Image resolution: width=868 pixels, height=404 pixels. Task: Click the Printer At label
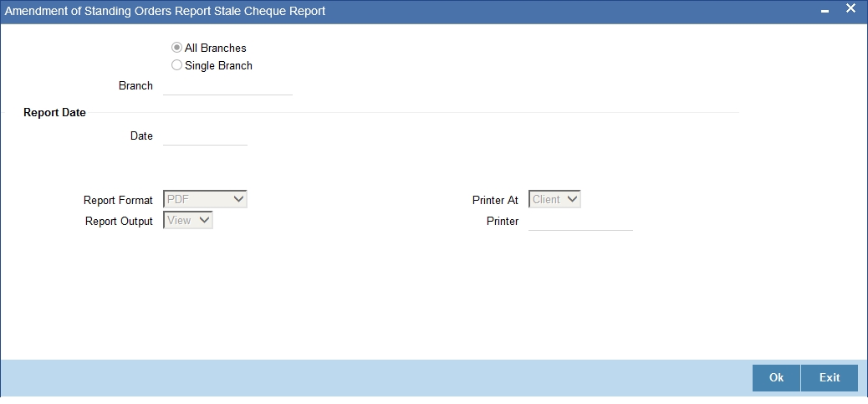[495, 201]
